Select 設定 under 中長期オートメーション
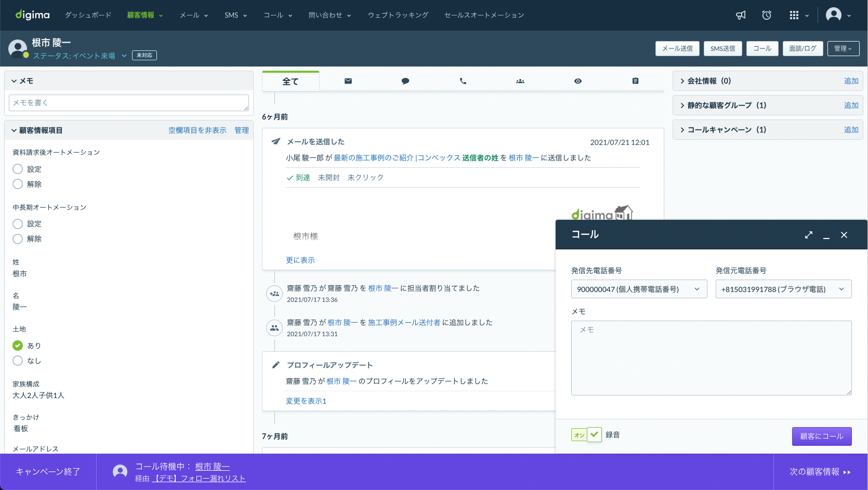Viewport: 868px width, 490px height. coord(18,223)
